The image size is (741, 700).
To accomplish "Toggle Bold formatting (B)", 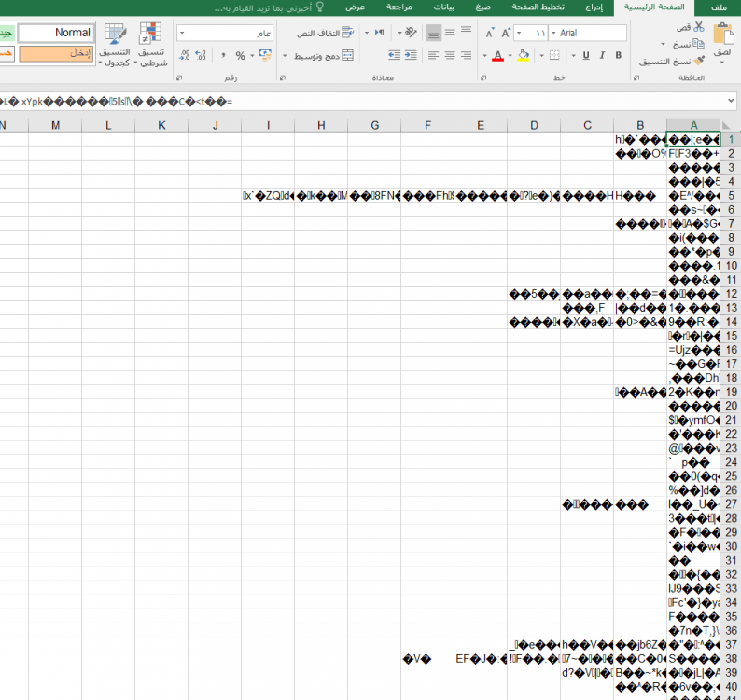I will pos(618,55).
